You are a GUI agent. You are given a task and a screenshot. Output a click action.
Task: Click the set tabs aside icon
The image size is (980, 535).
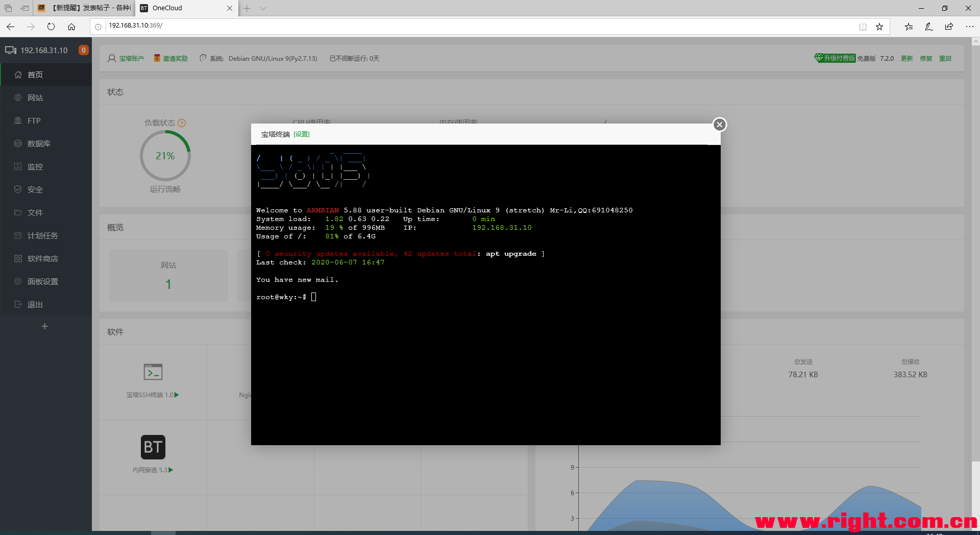click(24, 8)
